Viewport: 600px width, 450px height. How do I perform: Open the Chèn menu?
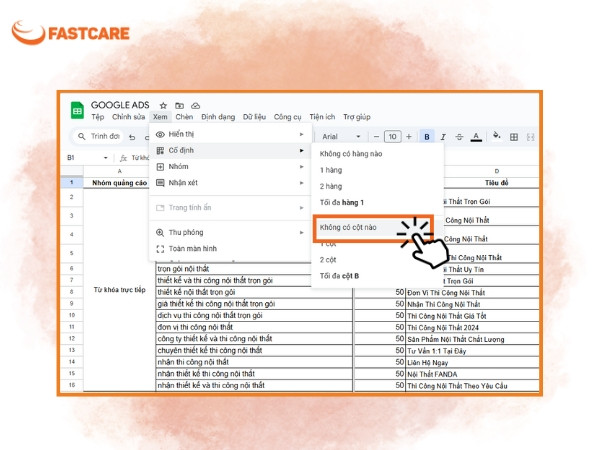(184, 117)
